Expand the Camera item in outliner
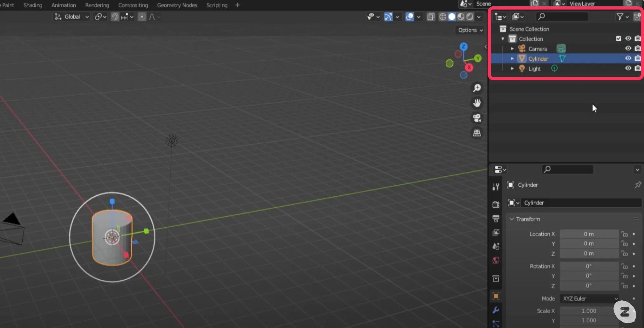The width and height of the screenshot is (644, 328). pyautogui.click(x=512, y=49)
